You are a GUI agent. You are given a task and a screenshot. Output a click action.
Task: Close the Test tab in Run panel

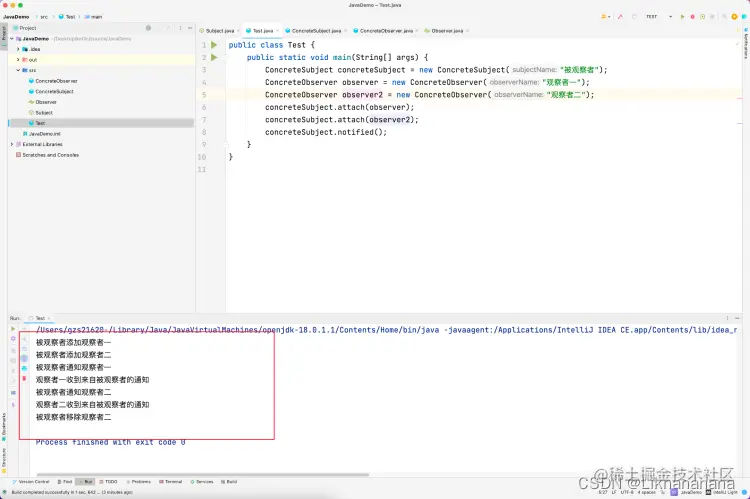pos(49,318)
